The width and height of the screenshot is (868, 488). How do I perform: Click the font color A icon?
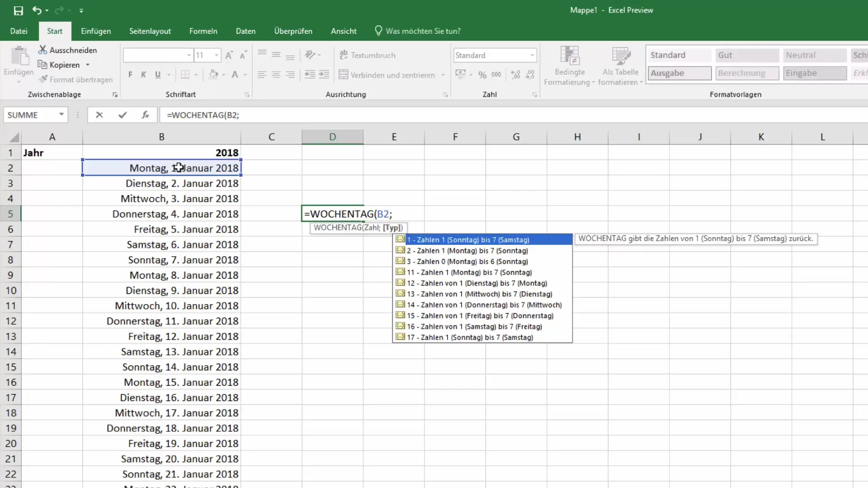pyautogui.click(x=235, y=75)
